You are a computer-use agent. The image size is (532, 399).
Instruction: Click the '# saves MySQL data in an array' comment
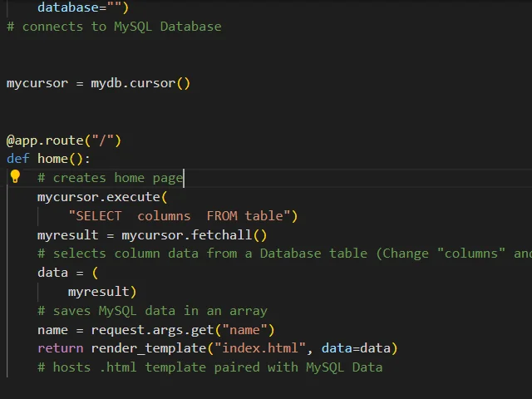click(x=152, y=311)
